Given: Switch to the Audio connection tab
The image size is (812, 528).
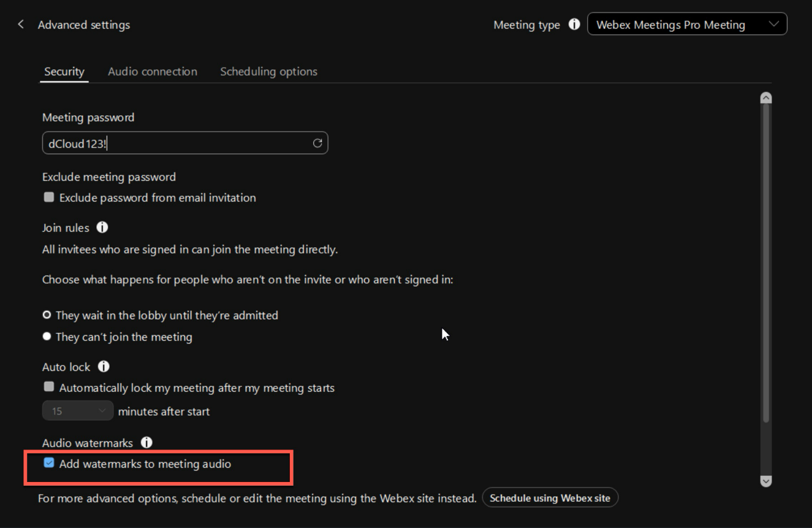Looking at the screenshot, I should pyautogui.click(x=153, y=72).
